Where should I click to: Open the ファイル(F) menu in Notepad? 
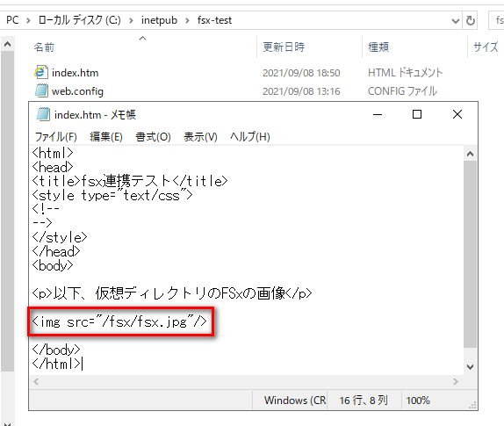click(55, 137)
